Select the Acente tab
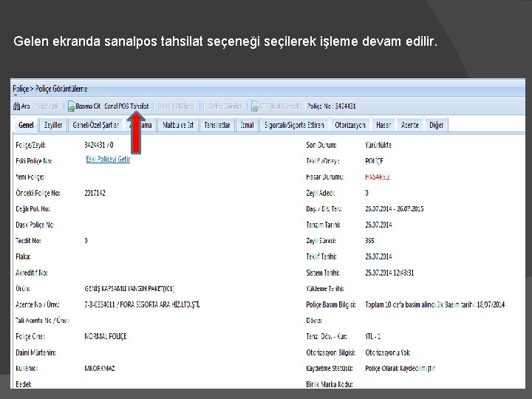The height and width of the screenshot is (399, 532). [410, 125]
